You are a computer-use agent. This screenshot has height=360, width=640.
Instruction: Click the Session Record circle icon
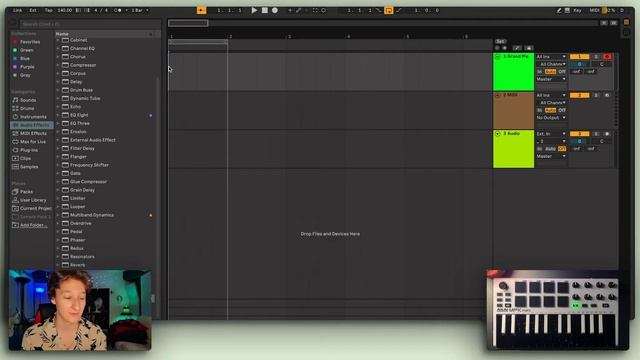(x=323, y=10)
